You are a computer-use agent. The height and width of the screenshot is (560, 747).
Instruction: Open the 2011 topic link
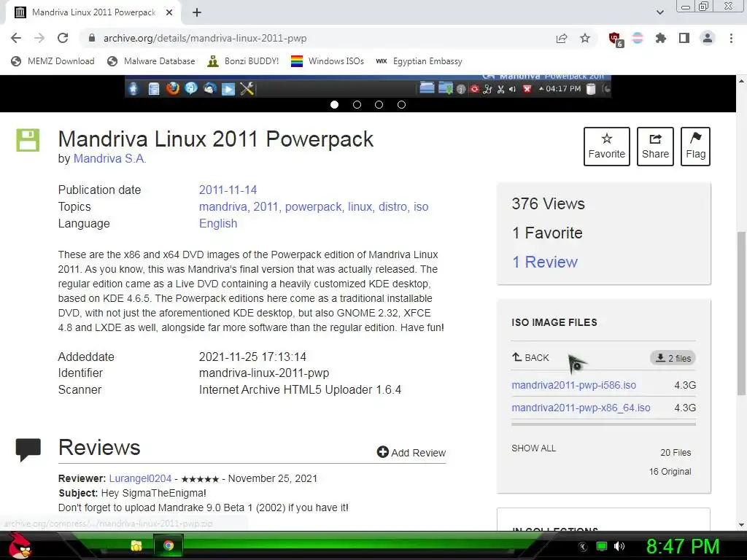coord(266,206)
